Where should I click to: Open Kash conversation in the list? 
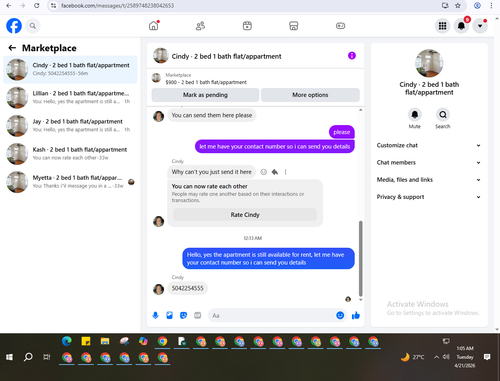[x=70, y=154]
